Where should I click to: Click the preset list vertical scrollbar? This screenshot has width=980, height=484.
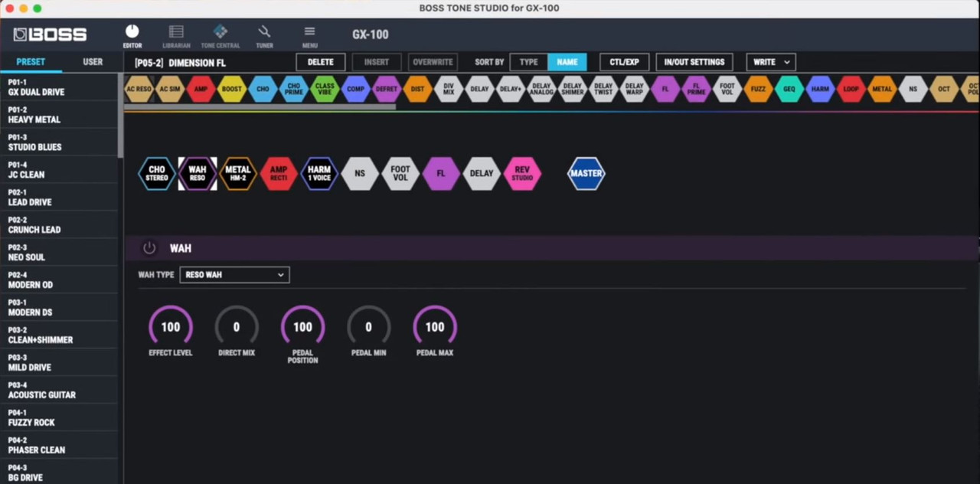click(x=120, y=116)
